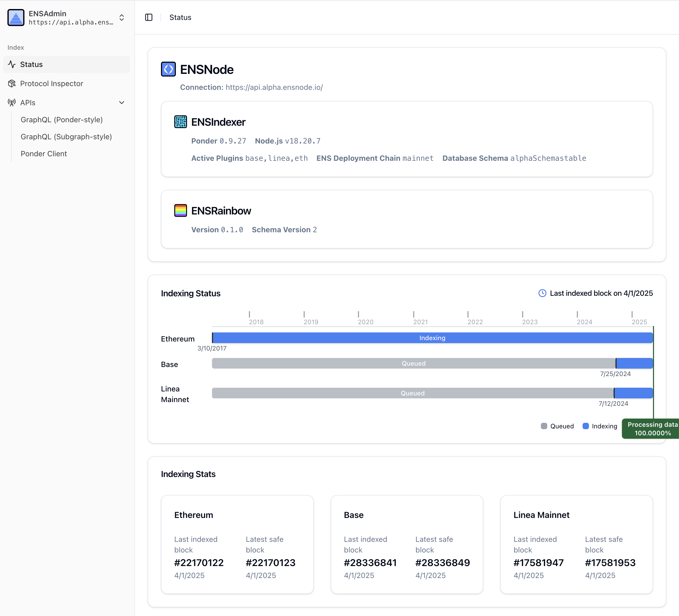Click Base last indexed block #28336841
This screenshot has height=616, width=679.
pos(370,562)
